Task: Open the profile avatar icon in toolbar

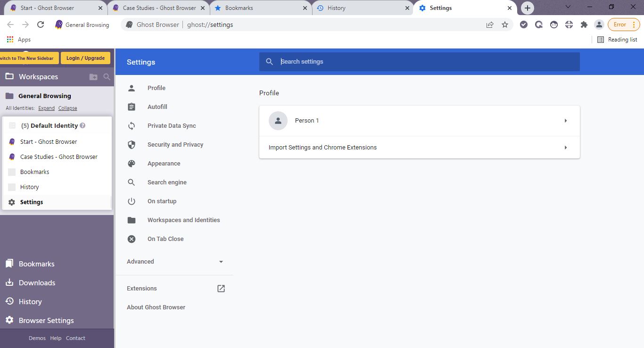Action: click(x=599, y=25)
